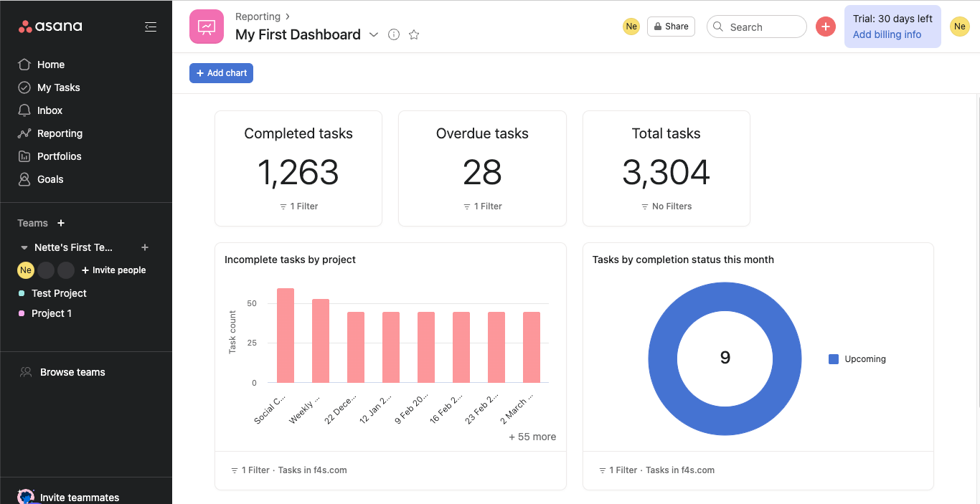The width and height of the screenshot is (980, 504).
Task: Click Invite people in the sidebar
Action: [113, 270]
